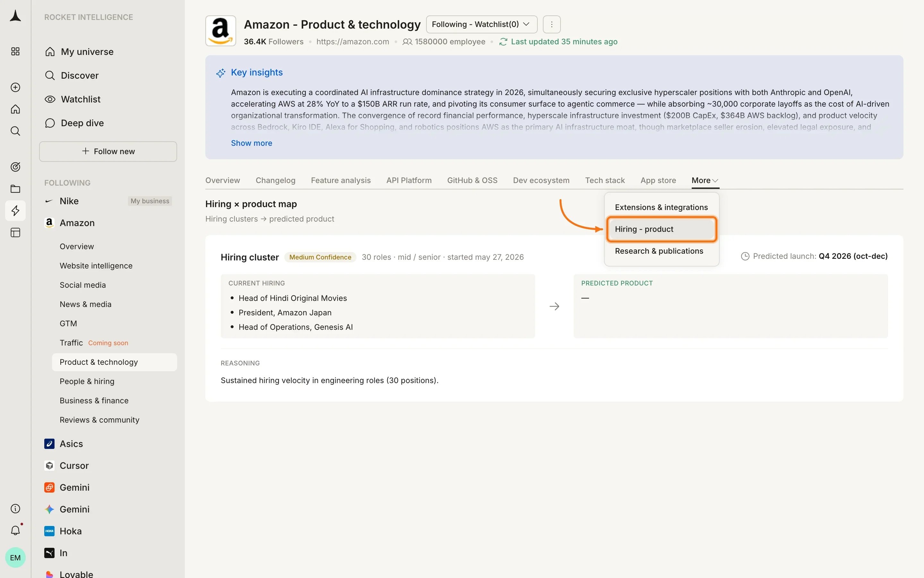924x578 pixels.
Task: Click the Key insights sparkle icon
Action: (x=221, y=73)
